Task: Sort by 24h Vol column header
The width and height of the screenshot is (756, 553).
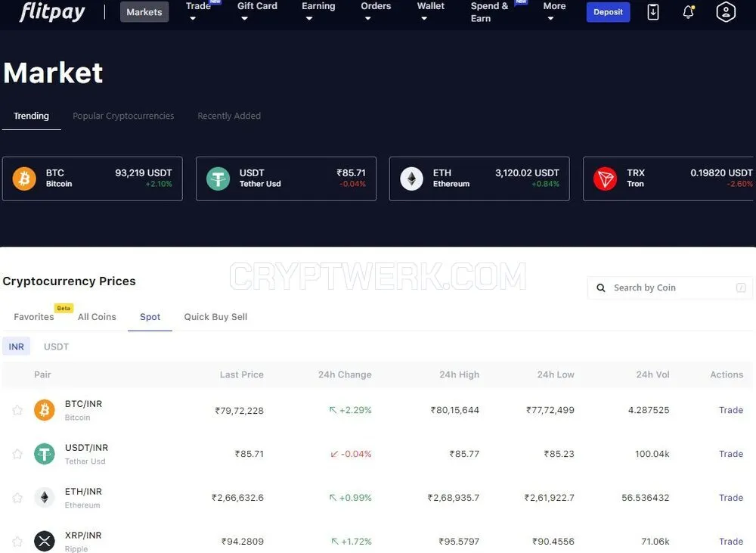Action: [x=652, y=374]
